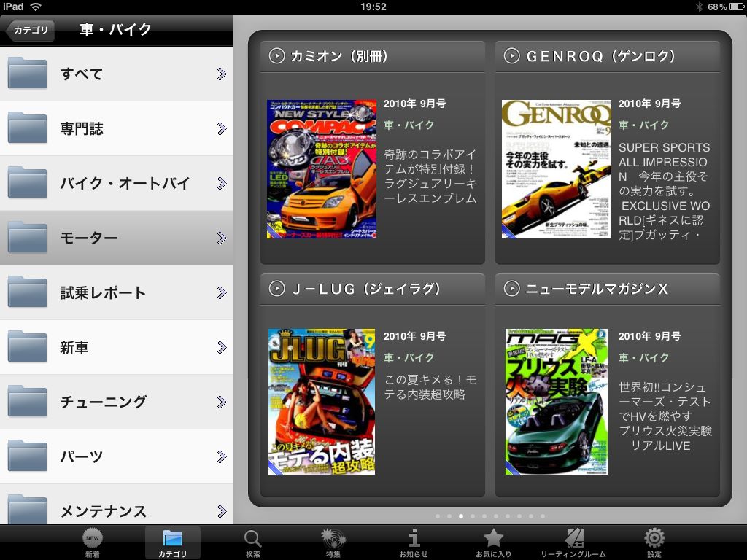
Task: Open the 試乗レポート folder icon
Action: coord(27,292)
